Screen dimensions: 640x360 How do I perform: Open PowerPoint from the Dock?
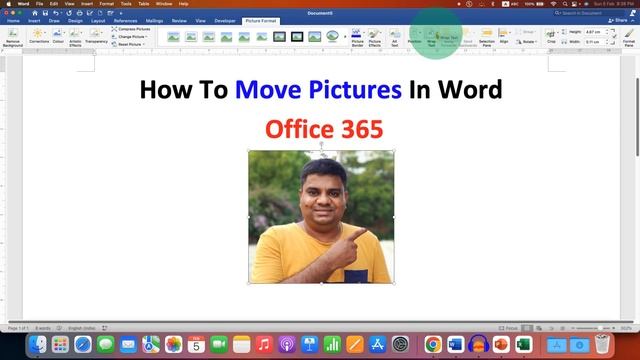(501, 344)
